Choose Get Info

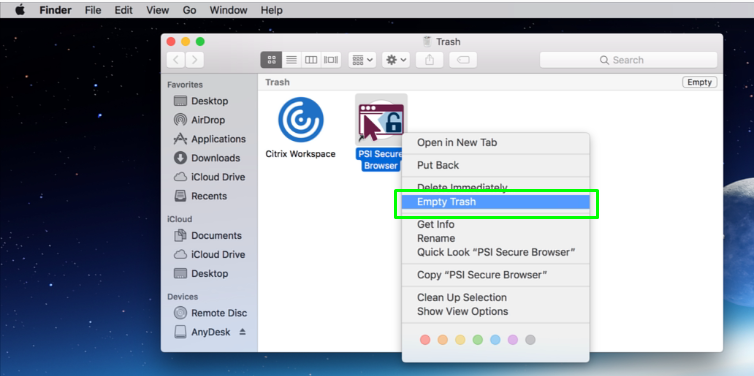tap(495, 225)
